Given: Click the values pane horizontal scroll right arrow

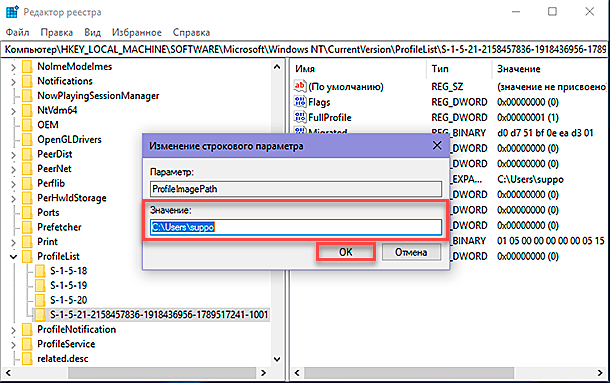Looking at the screenshot, I should click(x=600, y=373).
